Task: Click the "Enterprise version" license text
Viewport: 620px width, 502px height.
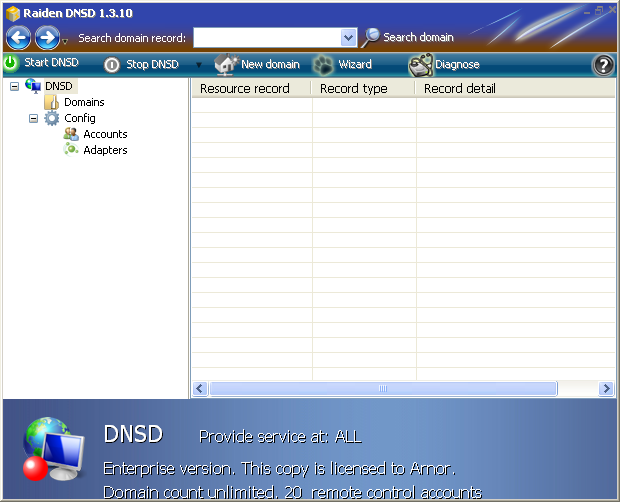Action: pos(279,468)
